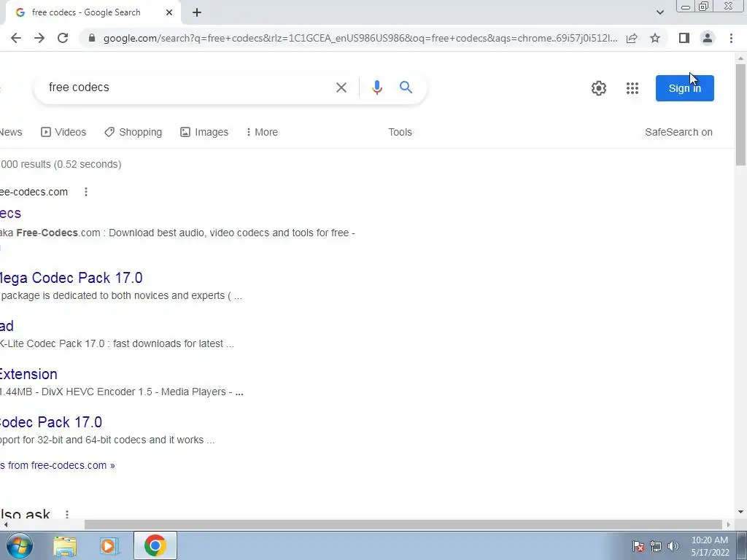Viewport: 747px width, 560px height.
Task: Click the vertical scrollbar thumb
Action: tap(740, 114)
